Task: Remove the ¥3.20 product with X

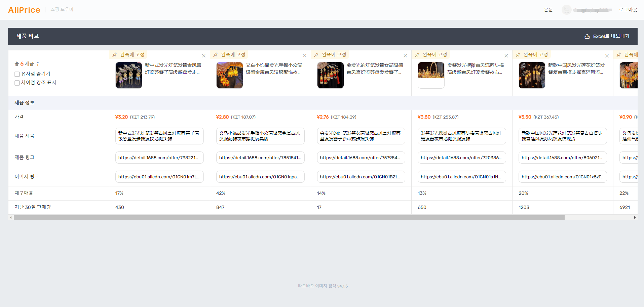Action: 203,56
